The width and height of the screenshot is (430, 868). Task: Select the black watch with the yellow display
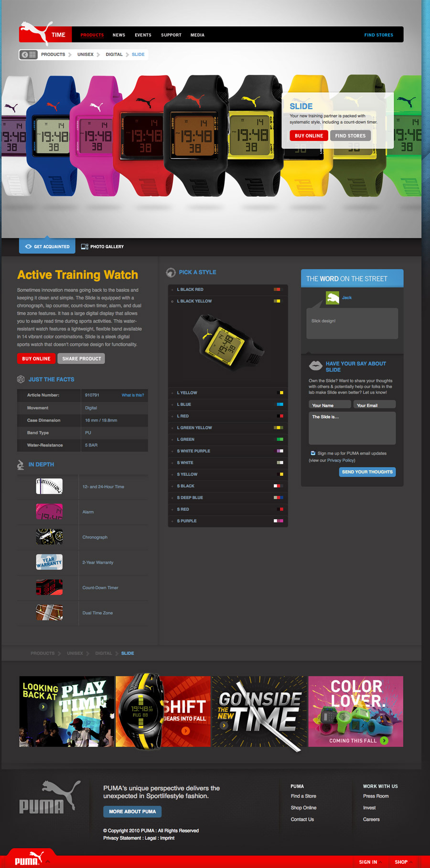coord(254,135)
